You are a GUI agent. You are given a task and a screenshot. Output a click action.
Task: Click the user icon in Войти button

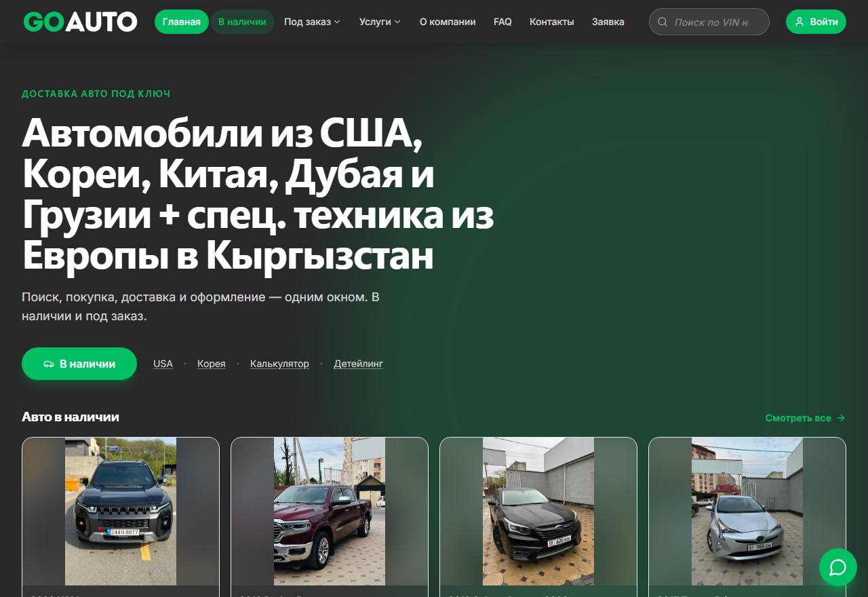pyautogui.click(x=800, y=22)
